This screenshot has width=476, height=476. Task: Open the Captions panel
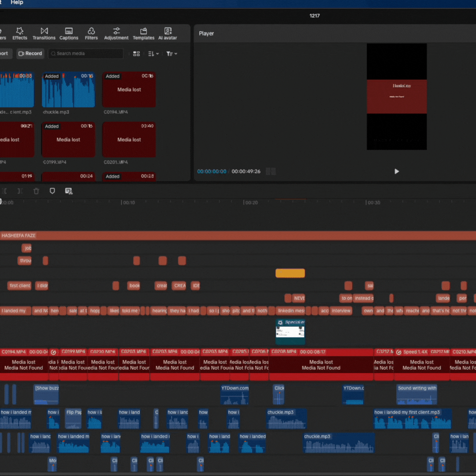(69, 33)
